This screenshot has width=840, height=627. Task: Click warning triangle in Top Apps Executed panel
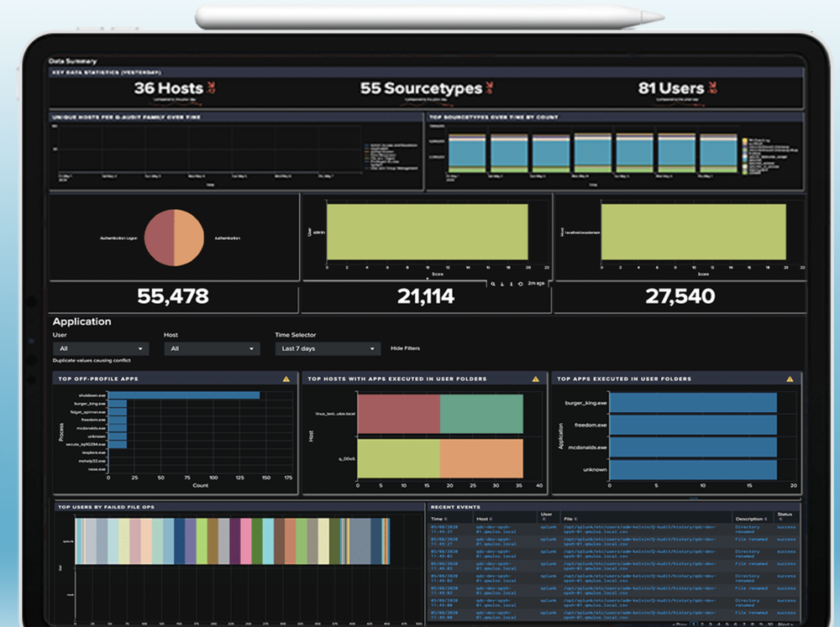coord(790,379)
